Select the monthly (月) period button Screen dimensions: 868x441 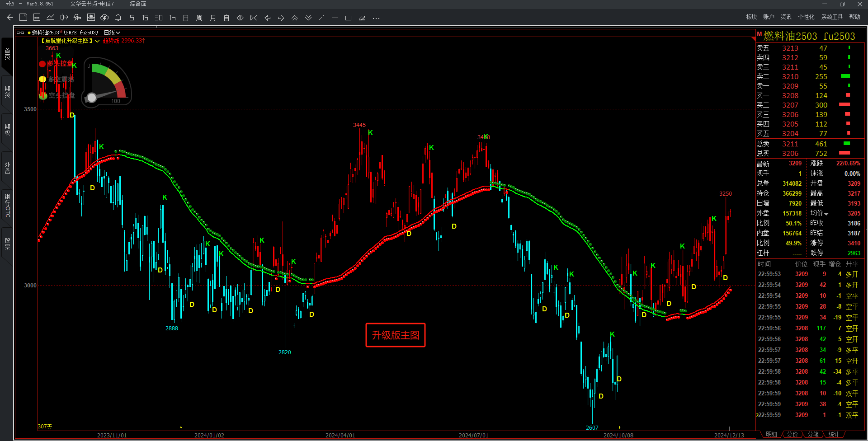tap(213, 18)
